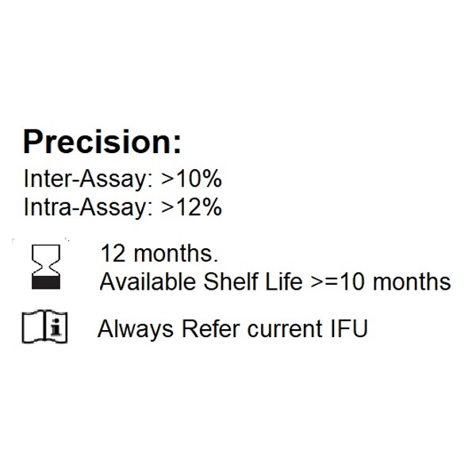Click the black filled base of the hourglass

[x=46, y=282]
